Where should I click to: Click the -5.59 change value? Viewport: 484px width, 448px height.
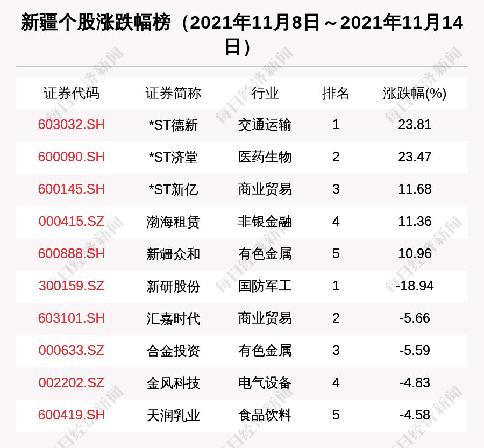pyautogui.click(x=415, y=351)
